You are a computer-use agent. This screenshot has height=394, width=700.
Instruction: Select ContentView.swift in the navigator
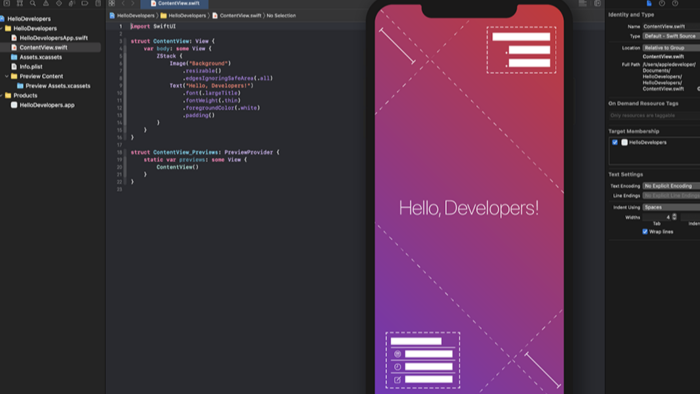[x=43, y=47]
